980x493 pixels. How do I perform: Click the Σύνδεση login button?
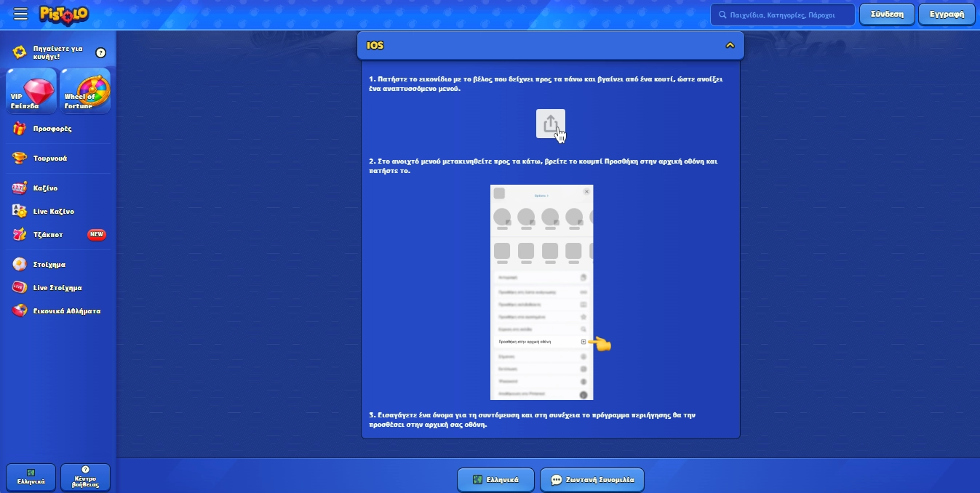887,15
